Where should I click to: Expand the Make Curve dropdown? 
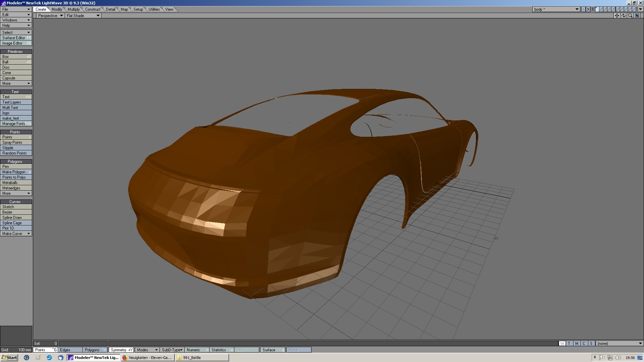coord(16,234)
